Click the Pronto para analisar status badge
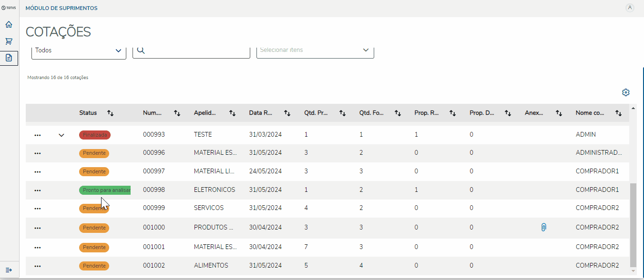This screenshot has height=280, width=644. [105, 190]
